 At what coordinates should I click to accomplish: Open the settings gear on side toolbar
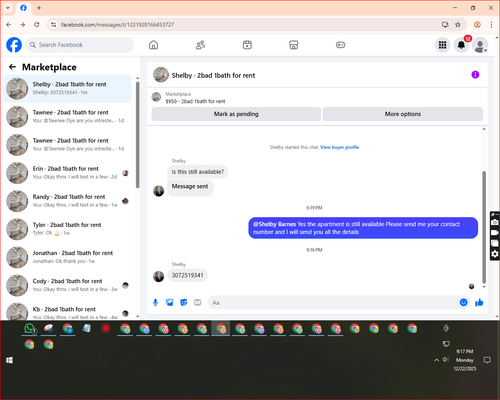click(x=495, y=254)
